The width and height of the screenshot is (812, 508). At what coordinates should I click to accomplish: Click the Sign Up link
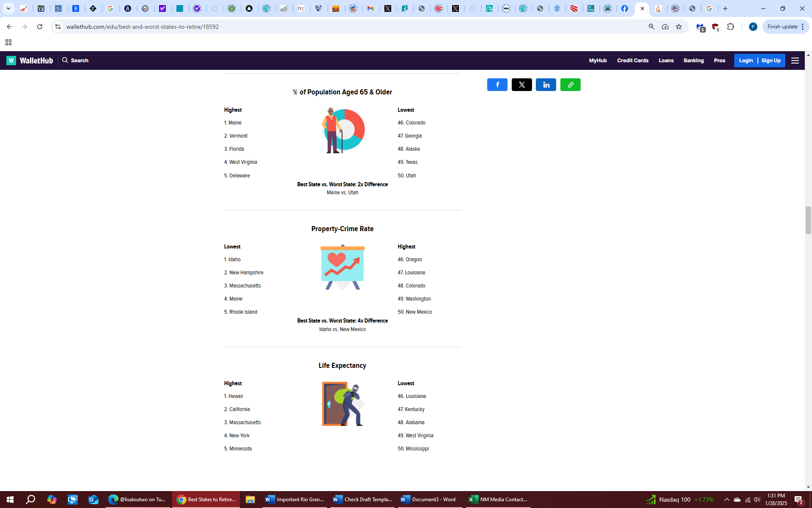771,61
